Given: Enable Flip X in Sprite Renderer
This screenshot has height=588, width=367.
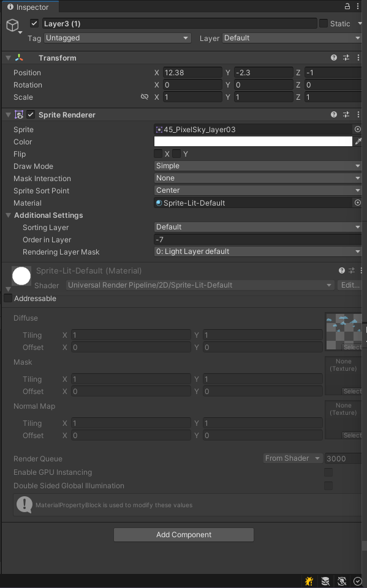Looking at the screenshot, I should (158, 154).
